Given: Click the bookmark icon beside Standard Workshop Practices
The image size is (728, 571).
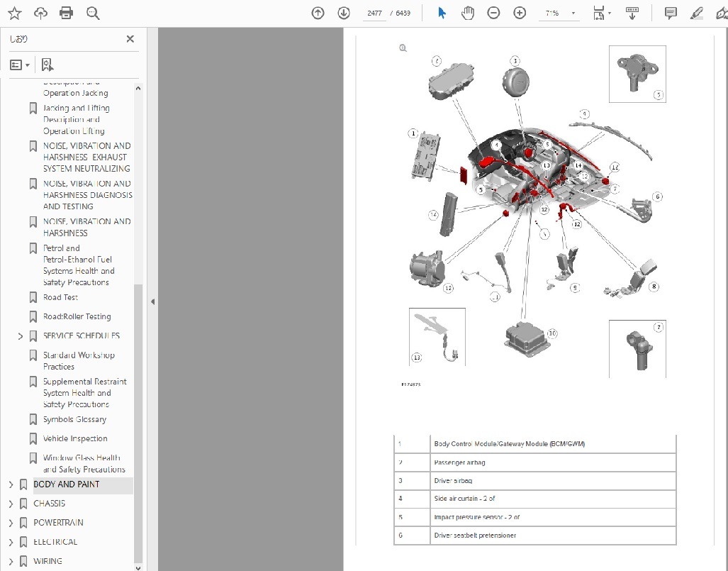Looking at the screenshot, I should point(33,355).
